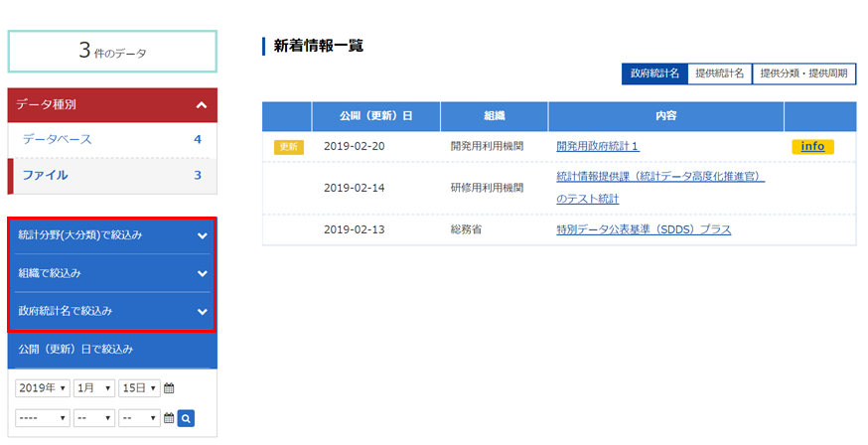Open the 15日 start day dropdown
Viewport: 868px width, 445px height.
click(139, 388)
